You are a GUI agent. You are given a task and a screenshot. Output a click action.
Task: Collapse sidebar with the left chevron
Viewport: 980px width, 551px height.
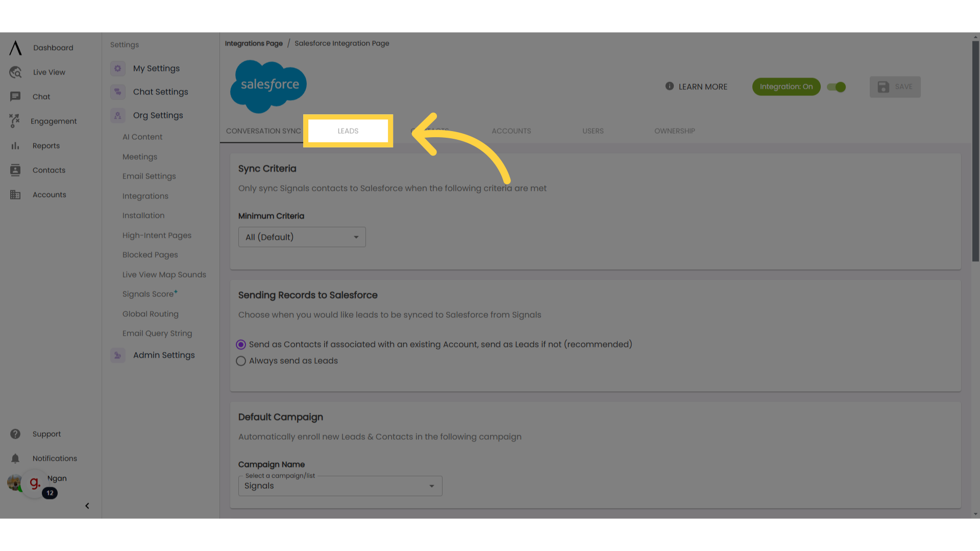coord(87,506)
